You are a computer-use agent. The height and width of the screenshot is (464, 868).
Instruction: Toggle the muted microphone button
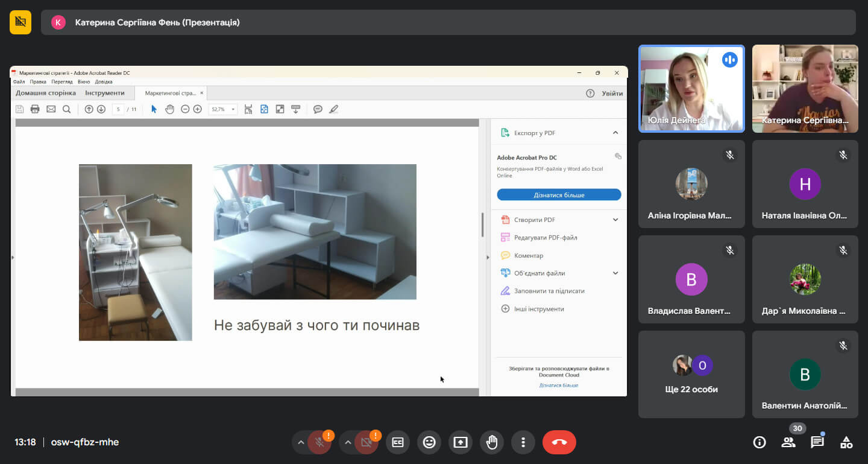point(319,442)
